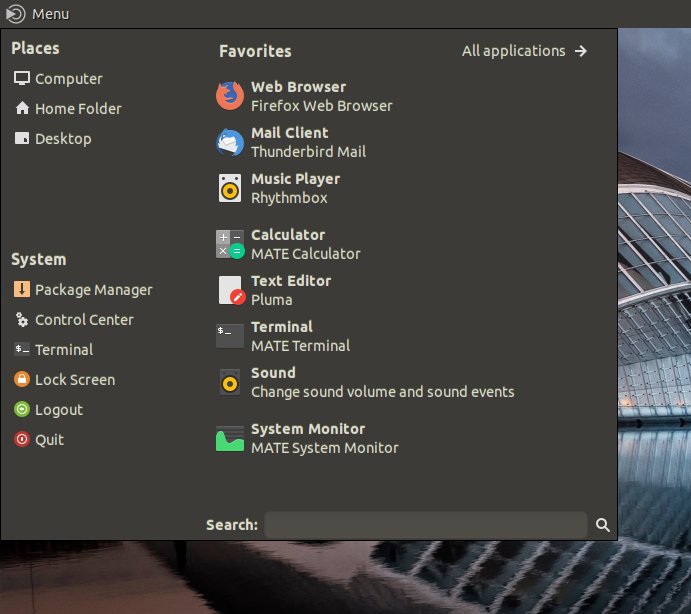Click the Rhythmbox Music Player icon
The image size is (691, 614).
(x=230, y=188)
